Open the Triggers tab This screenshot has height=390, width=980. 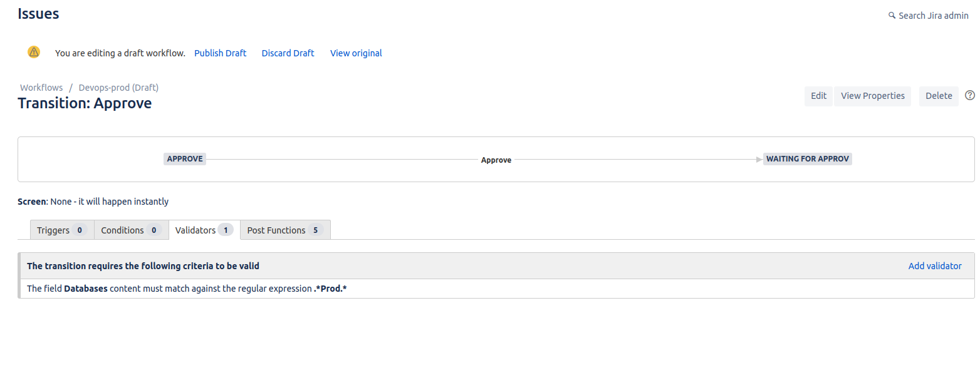[62, 230]
